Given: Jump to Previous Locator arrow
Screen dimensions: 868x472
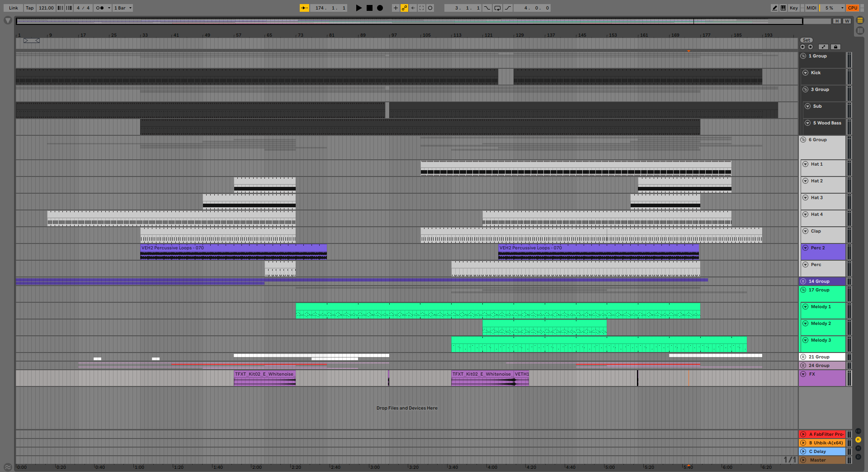Looking at the screenshot, I should click(802, 47).
